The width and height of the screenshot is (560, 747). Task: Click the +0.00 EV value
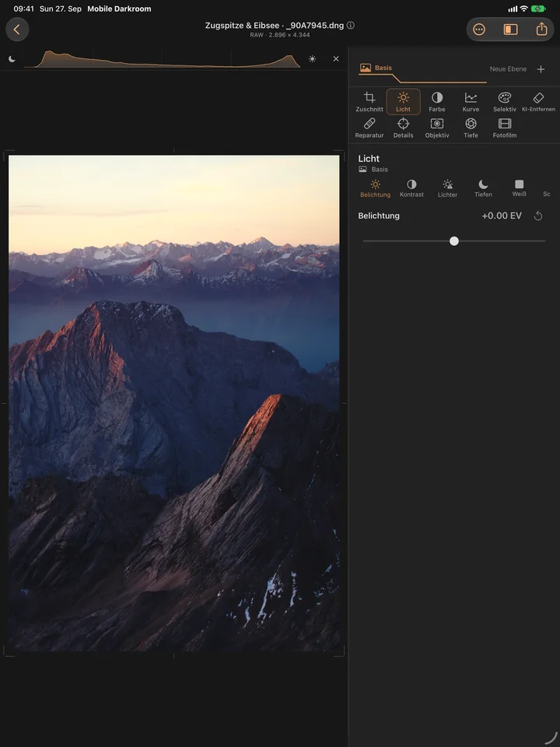tap(502, 216)
